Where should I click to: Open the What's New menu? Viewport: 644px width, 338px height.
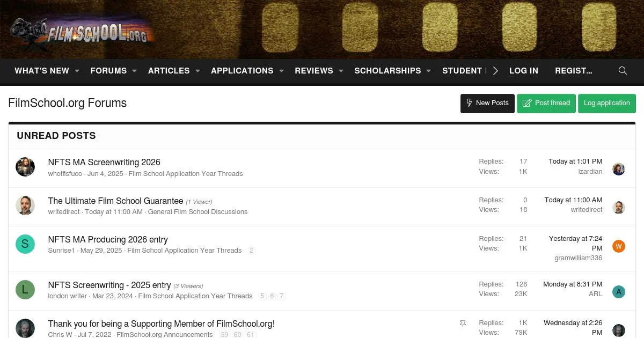coord(42,71)
